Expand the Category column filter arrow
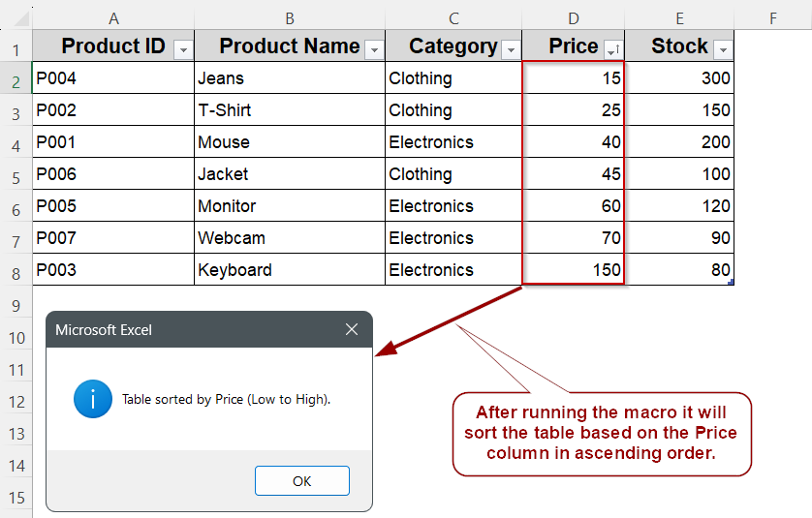 [x=511, y=49]
